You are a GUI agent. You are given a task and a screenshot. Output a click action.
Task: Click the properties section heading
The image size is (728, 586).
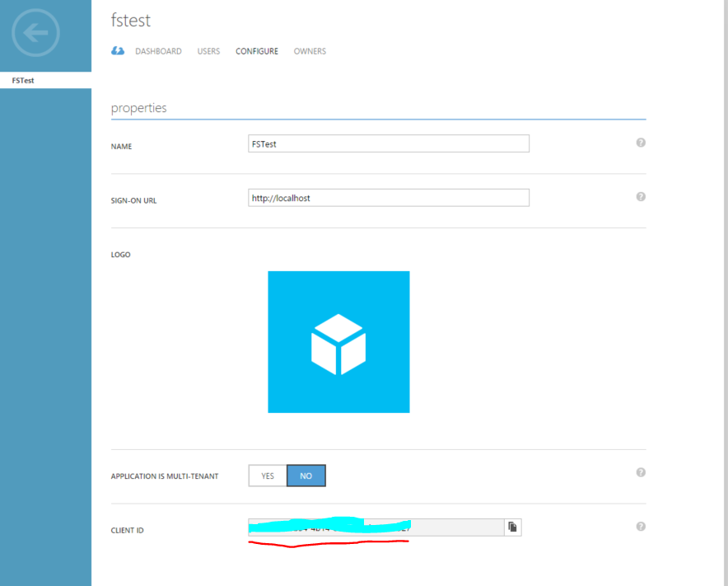point(138,108)
